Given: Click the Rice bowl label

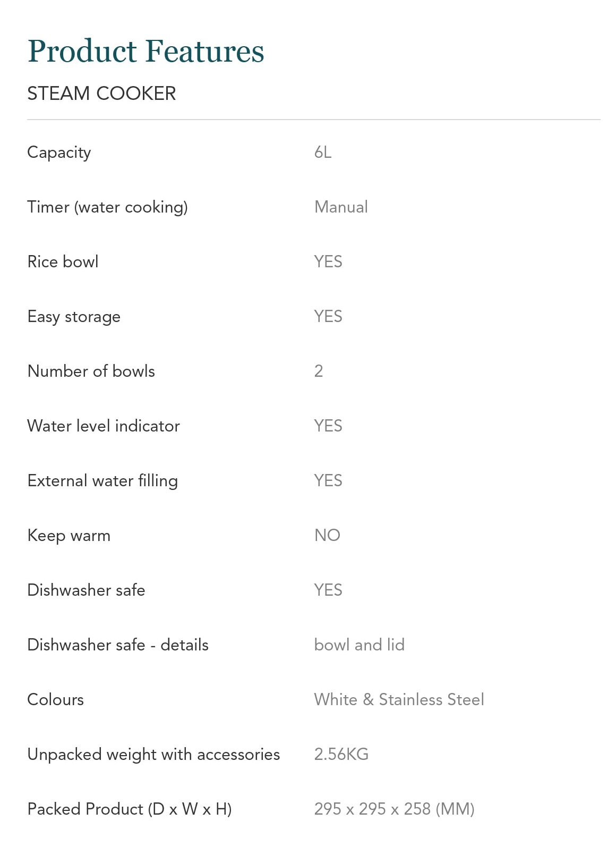Looking at the screenshot, I should 63,262.
